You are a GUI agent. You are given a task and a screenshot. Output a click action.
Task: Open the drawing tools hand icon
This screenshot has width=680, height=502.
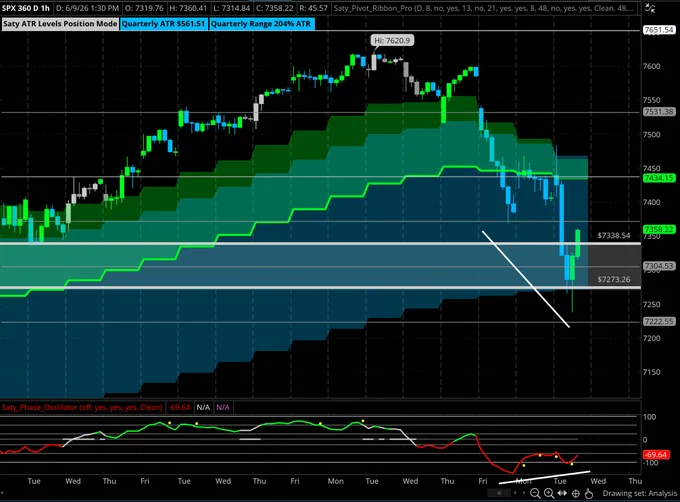[588, 493]
